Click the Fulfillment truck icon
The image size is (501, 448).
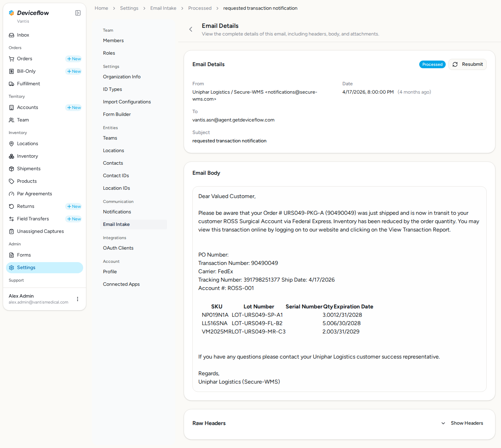(x=11, y=84)
